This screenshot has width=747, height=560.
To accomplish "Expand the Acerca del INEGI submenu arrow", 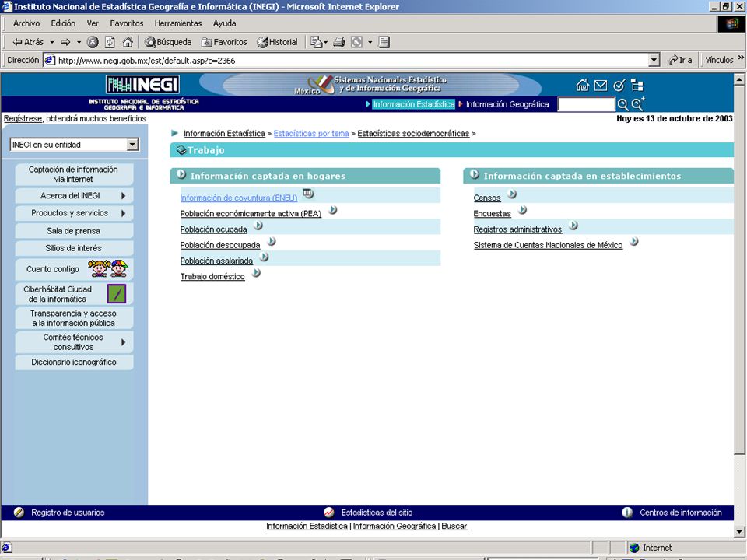I will click(x=124, y=196).
